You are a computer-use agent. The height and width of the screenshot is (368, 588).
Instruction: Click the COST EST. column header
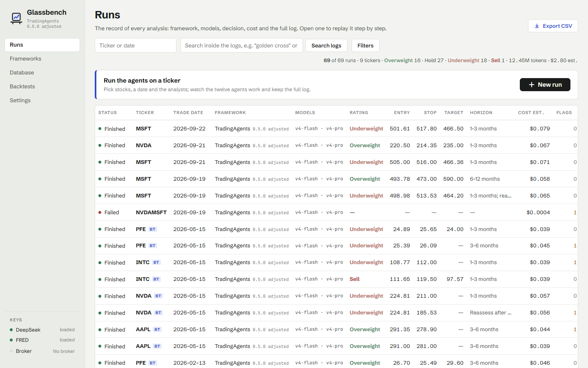tap(531, 112)
